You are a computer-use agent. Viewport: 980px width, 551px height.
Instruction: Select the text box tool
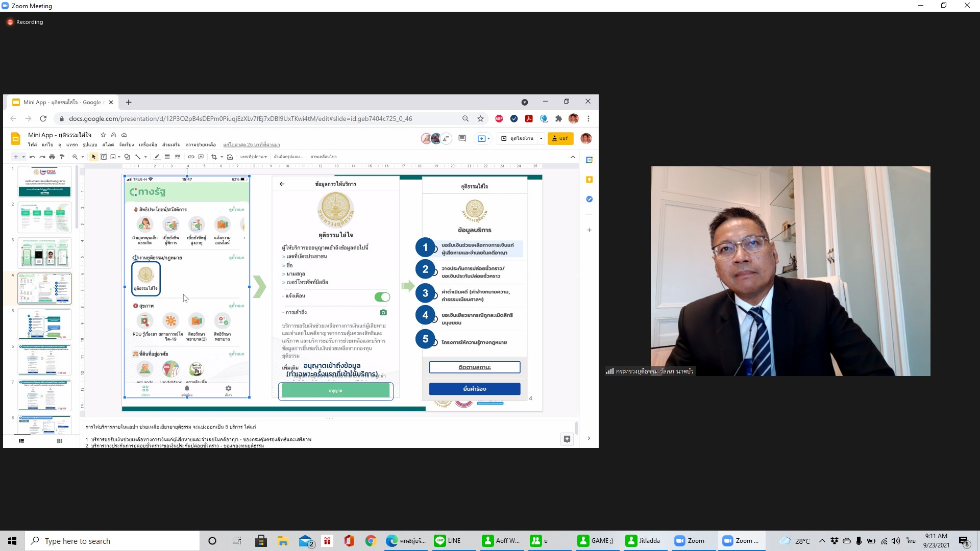tap(104, 157)
